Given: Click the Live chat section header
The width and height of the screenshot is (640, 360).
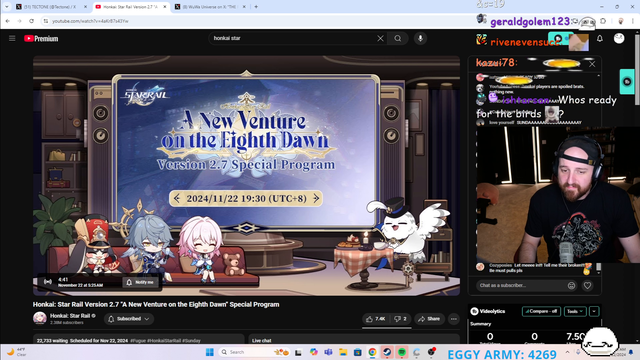Looking at the screenshot, I should 262,340.
